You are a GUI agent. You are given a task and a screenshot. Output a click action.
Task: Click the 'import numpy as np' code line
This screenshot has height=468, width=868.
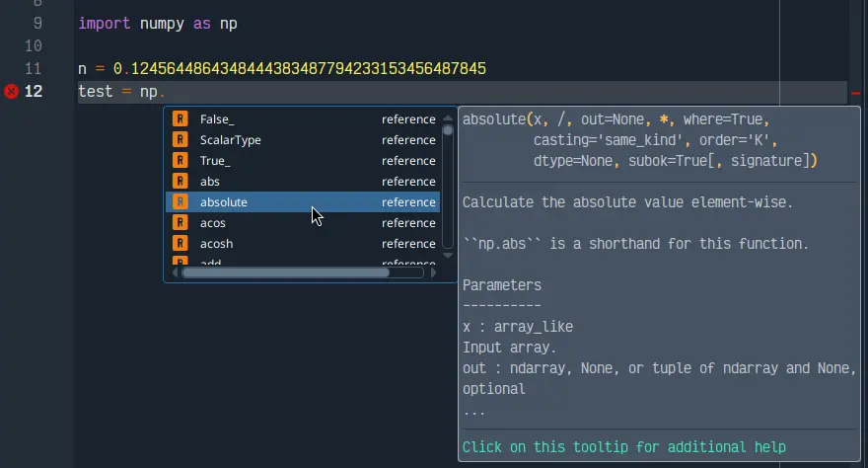point(158,24)
